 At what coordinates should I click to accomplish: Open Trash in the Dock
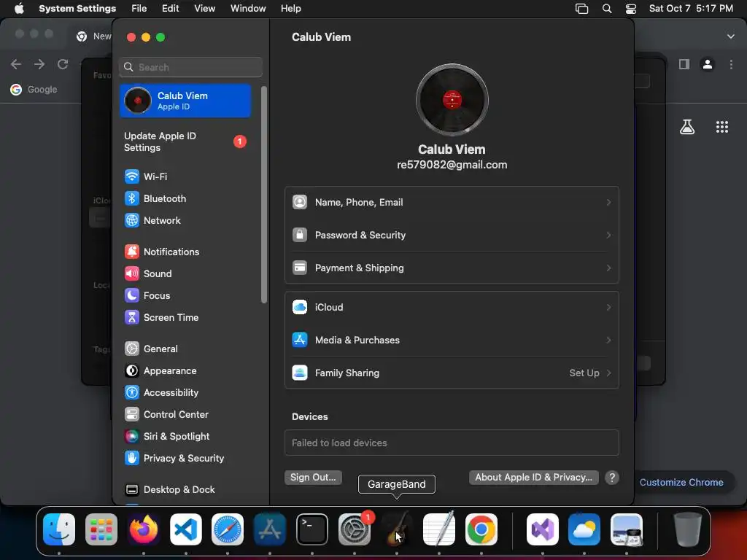coord(687,529)
